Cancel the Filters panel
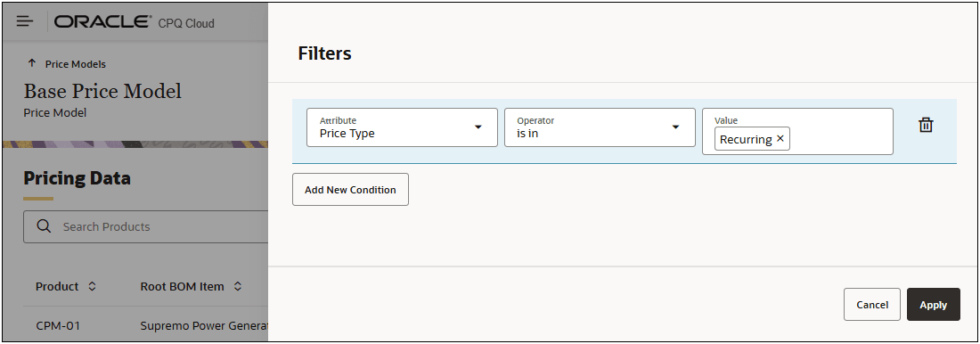The height and width of the screenshot is (344, 980). pyautogui.click(x=872, y=305)
